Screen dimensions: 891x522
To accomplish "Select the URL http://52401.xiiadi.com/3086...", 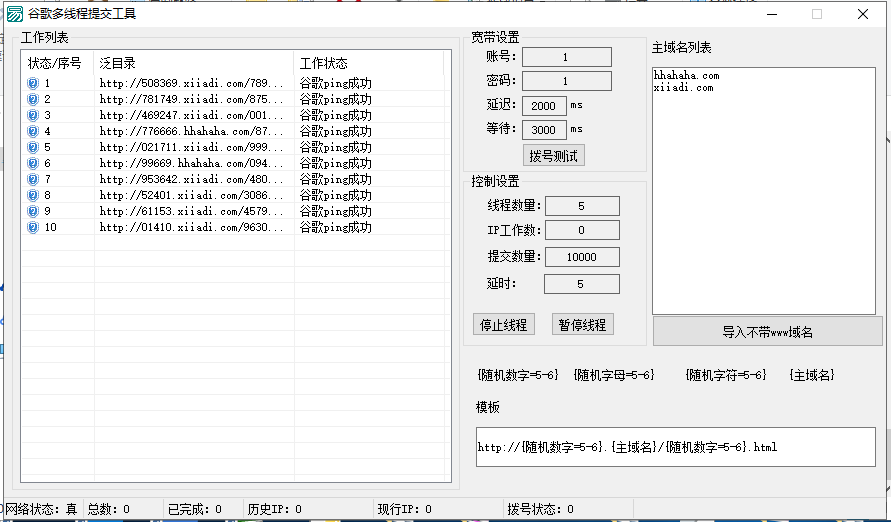I will pos(191,195).
